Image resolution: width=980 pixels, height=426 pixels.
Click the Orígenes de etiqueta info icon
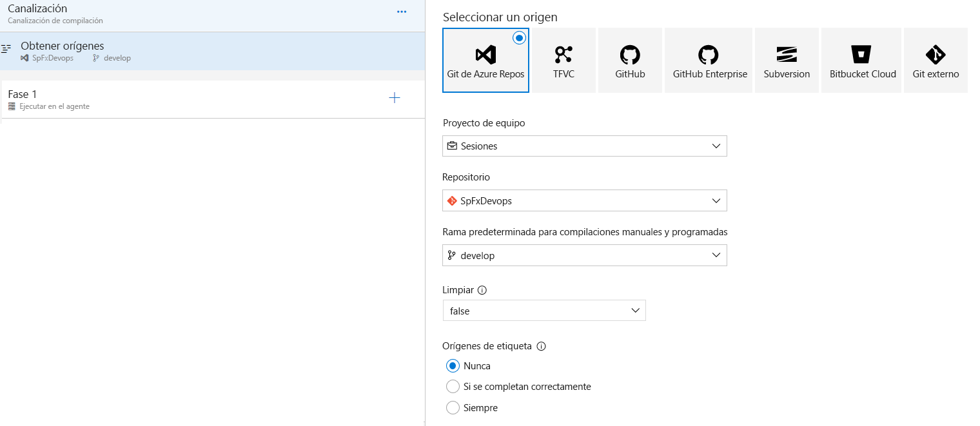tap(540, 346)
